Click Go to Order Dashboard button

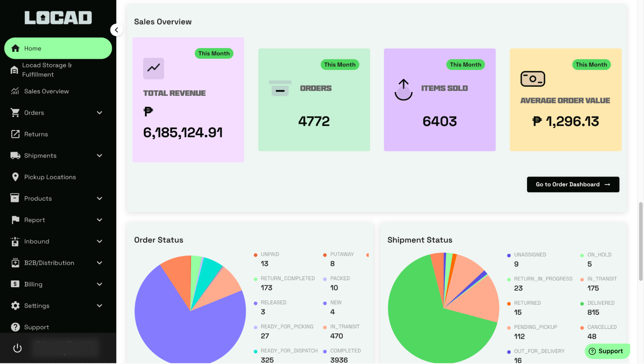tap(573, 184)
